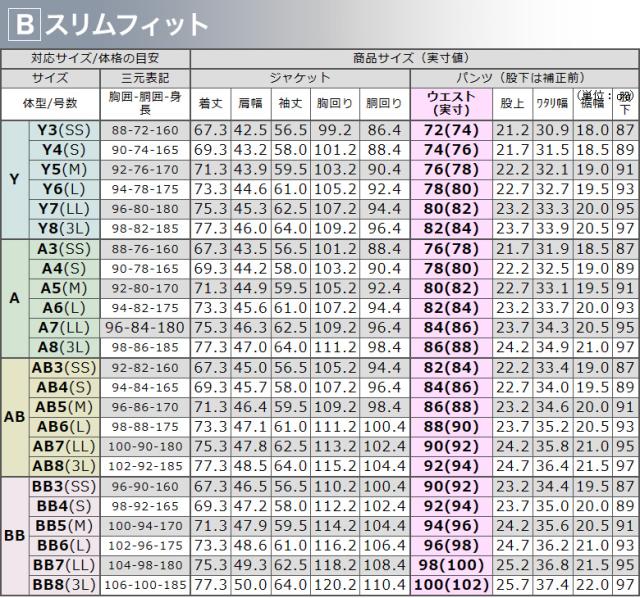Screen dimensions: 640x598
Task: Click size row label Y7(LL)
Action: (64, 209)
